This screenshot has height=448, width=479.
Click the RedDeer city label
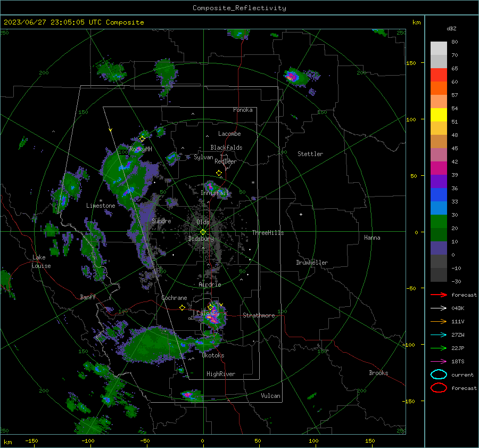[x=226, y=161]
